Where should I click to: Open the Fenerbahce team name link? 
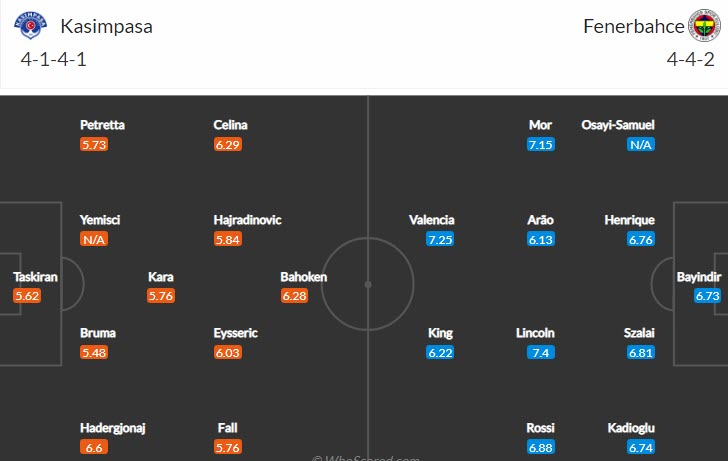pyautogui.click(x=634, y=27)
